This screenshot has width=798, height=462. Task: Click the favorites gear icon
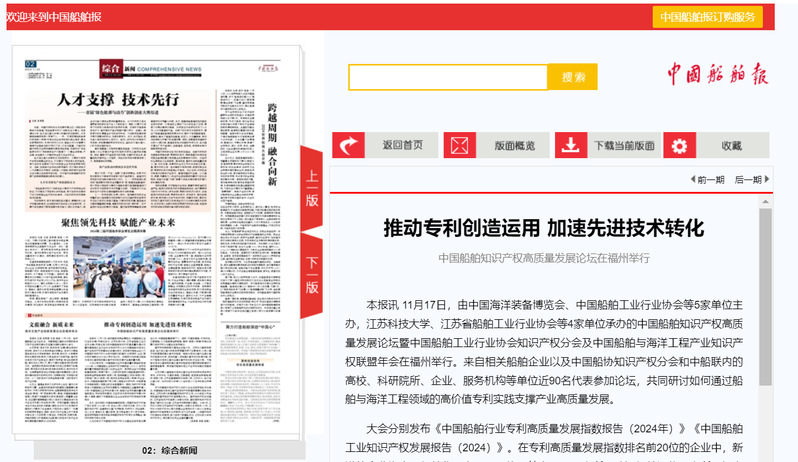(680, 146)
